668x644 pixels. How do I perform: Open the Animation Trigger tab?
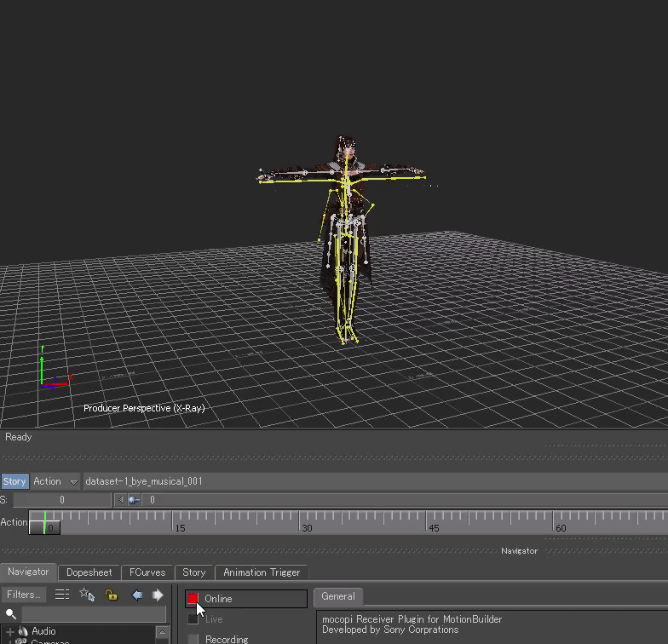(x=262, y=572)
